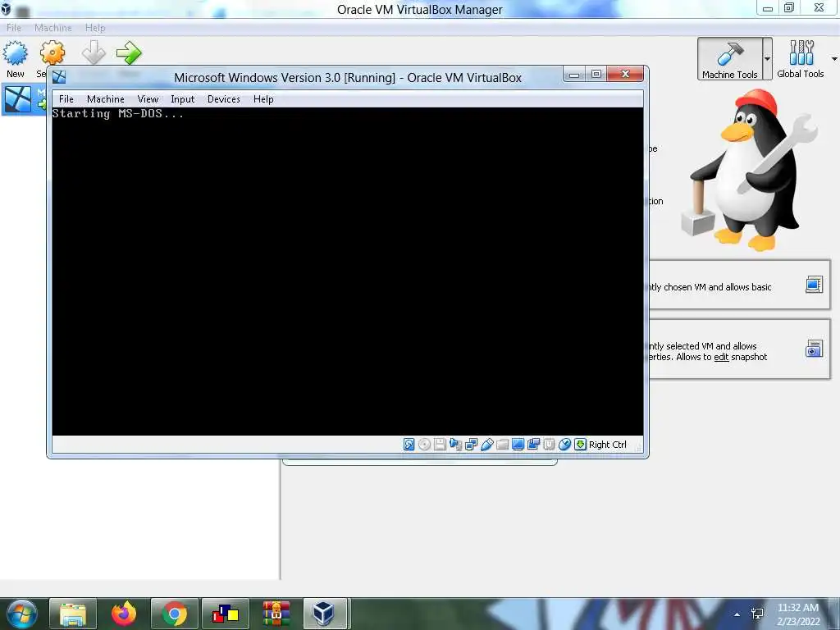Viewport: 840px width, 630px height.
Task: Maximize the VM window
Action: click(x=596, y=75)
